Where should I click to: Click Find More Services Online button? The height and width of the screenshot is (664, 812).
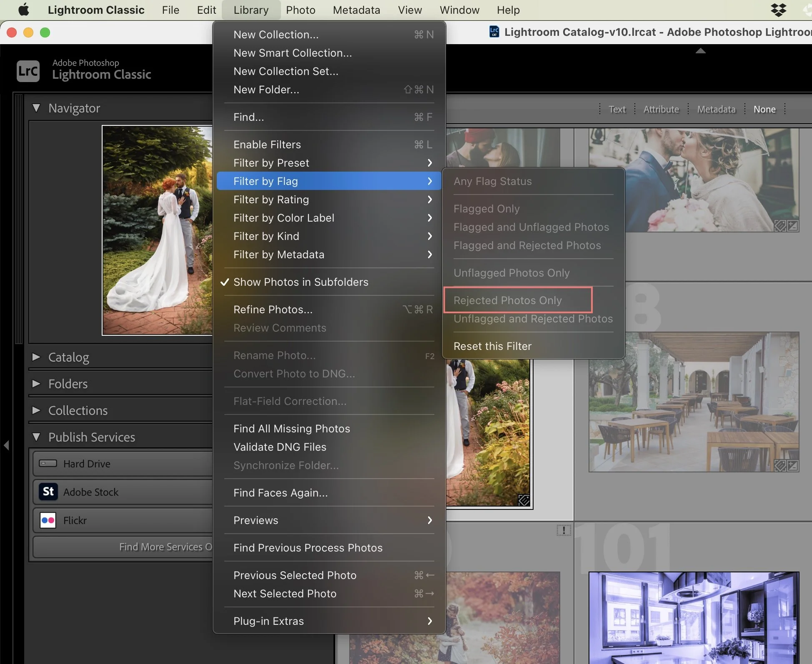pos(165,547)
